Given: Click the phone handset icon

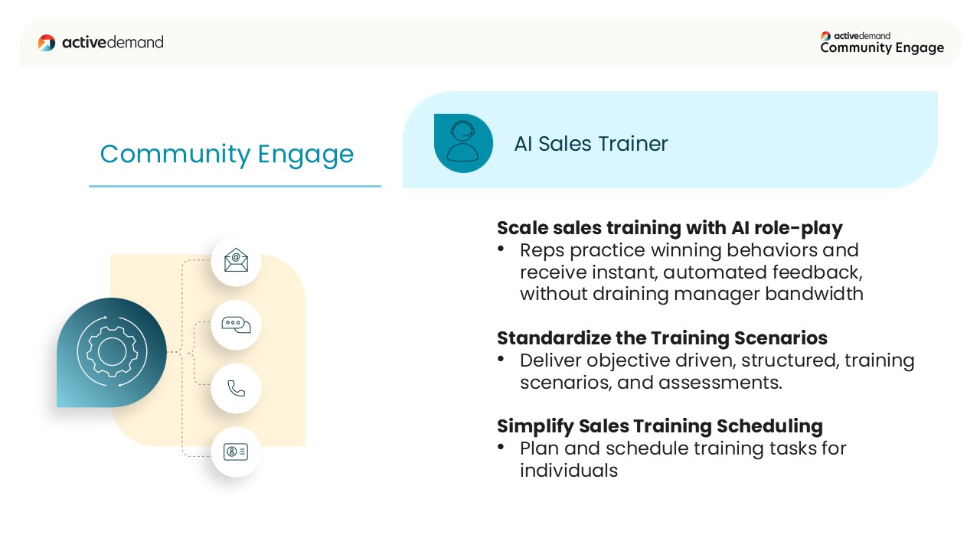Looking at the screenshot, I should [236, 388].
